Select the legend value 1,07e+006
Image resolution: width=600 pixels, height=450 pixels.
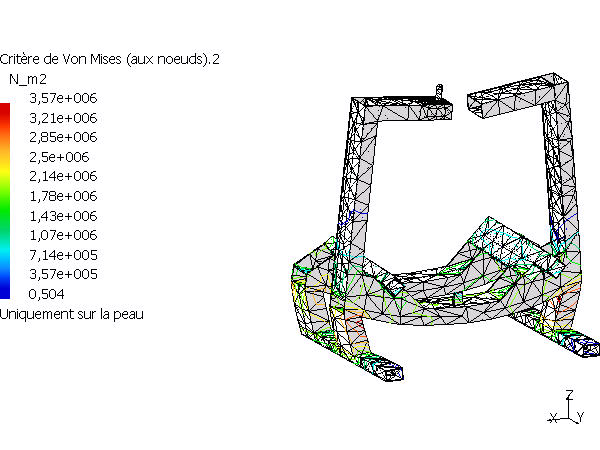click(64, 235)
